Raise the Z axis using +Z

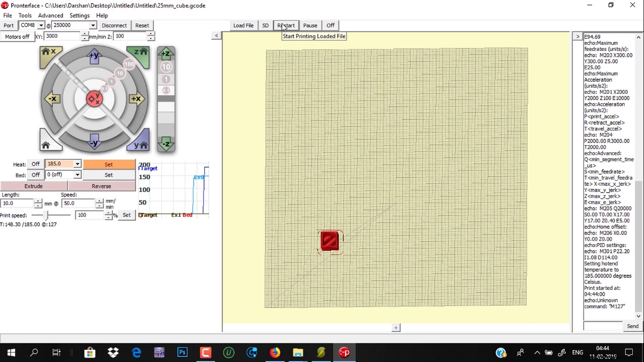(166, 53)
